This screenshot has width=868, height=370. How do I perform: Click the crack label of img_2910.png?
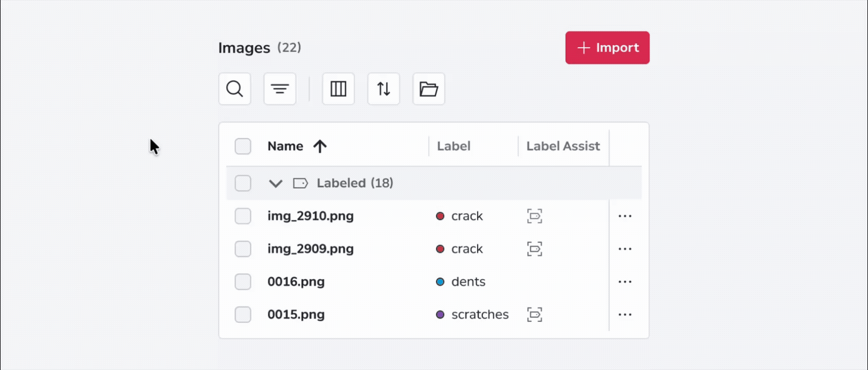click(x=467, y=216)
